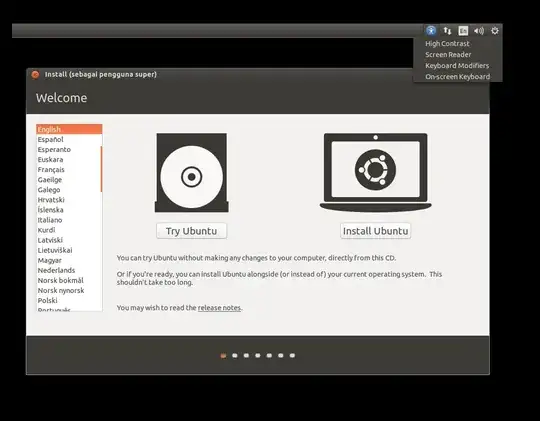Screen dimensions: 540x421
Task: Click the Try Ubuntu button
Action: tap(191, 231)
